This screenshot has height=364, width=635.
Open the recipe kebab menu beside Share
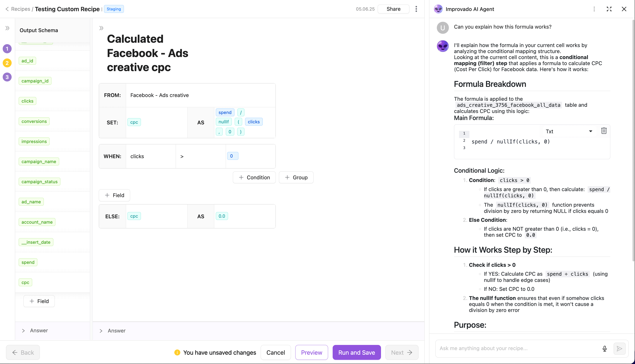[x=416, y=9]
